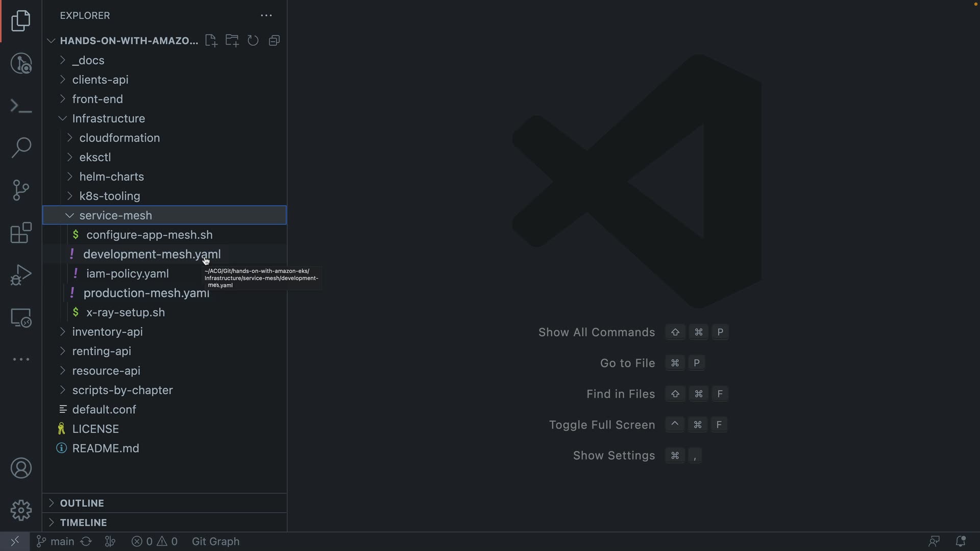This screenshot has width=980, height=551.
Task: Open the Manage gear menu
Action: (21, 510)
